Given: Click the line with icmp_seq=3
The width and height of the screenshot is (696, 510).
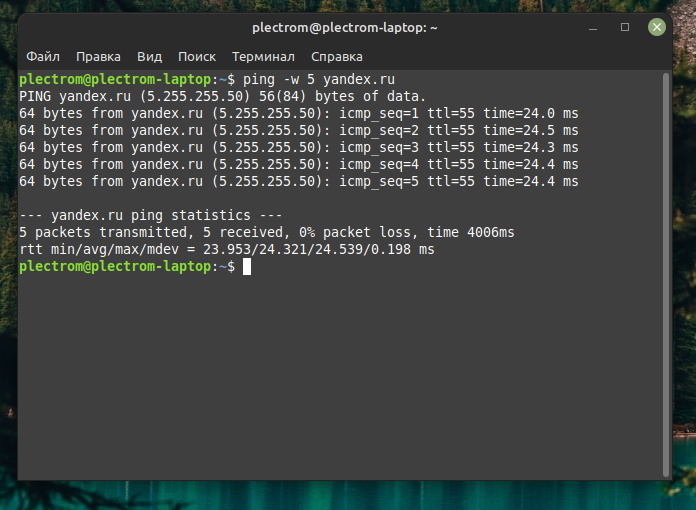Looking at the screenshot, I should coord(299,147).
